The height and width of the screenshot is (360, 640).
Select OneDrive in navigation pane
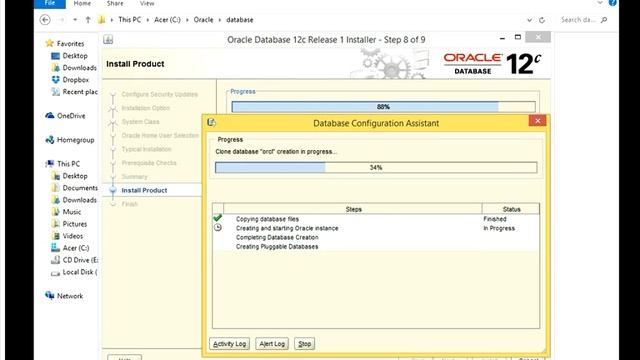tap(71, 116)
